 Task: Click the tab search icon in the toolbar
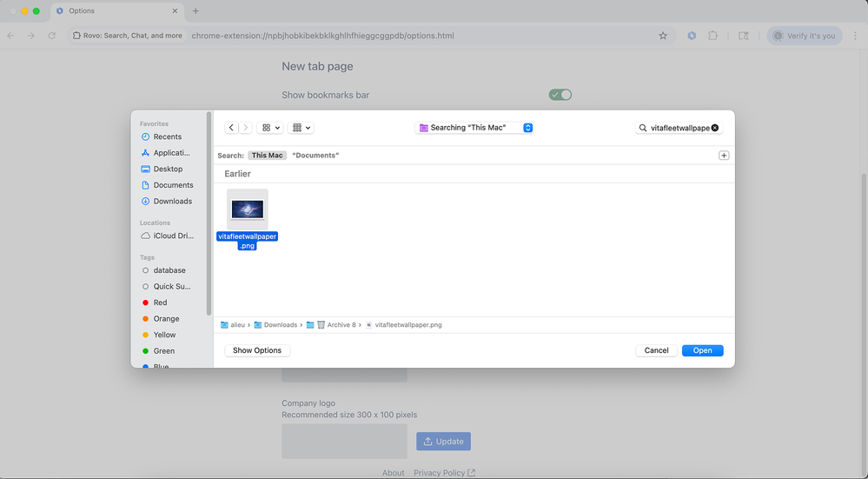(744, 36)
